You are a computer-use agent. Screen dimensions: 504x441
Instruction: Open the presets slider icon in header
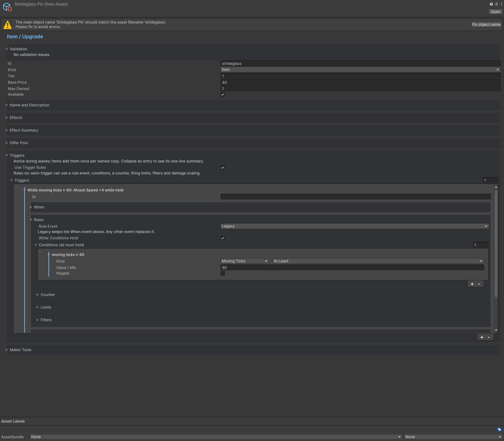pos(496,4)
